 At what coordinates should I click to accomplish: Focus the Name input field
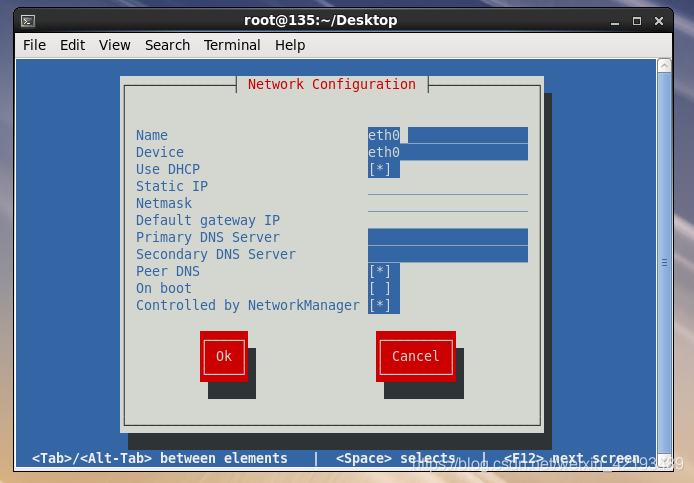(x=447, y=135)
